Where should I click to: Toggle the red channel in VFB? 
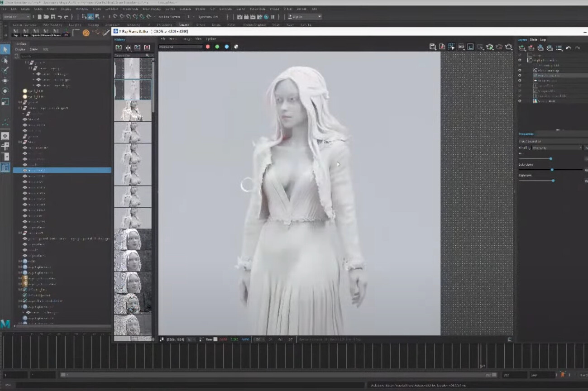tap(208, 47)
